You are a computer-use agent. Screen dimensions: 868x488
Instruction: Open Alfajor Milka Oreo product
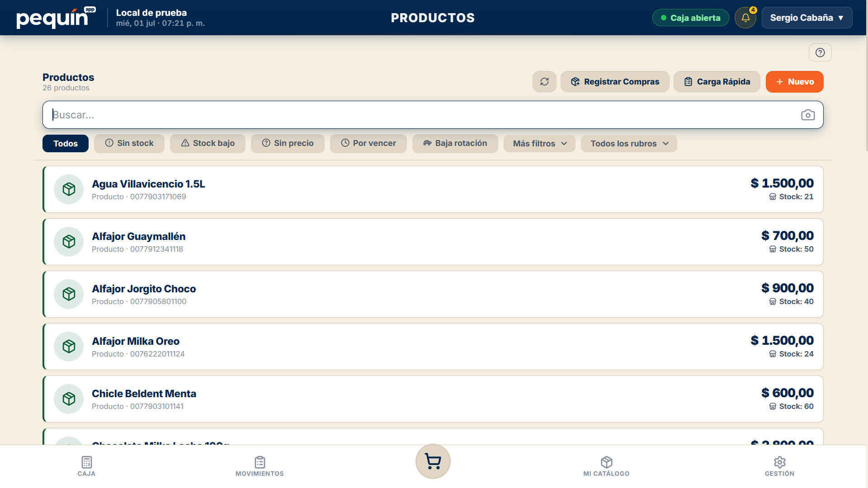point(433,347)
